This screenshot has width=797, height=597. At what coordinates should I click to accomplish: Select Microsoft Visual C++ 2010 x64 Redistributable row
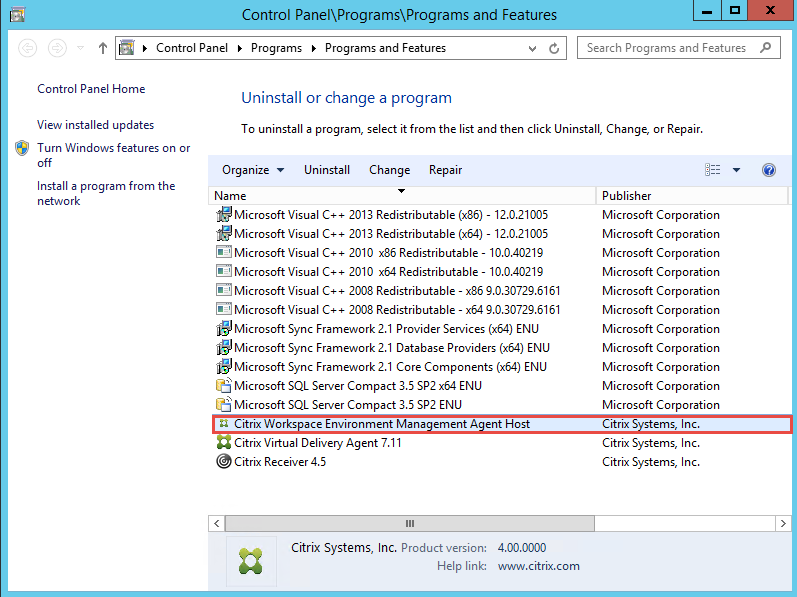(500, 272)
